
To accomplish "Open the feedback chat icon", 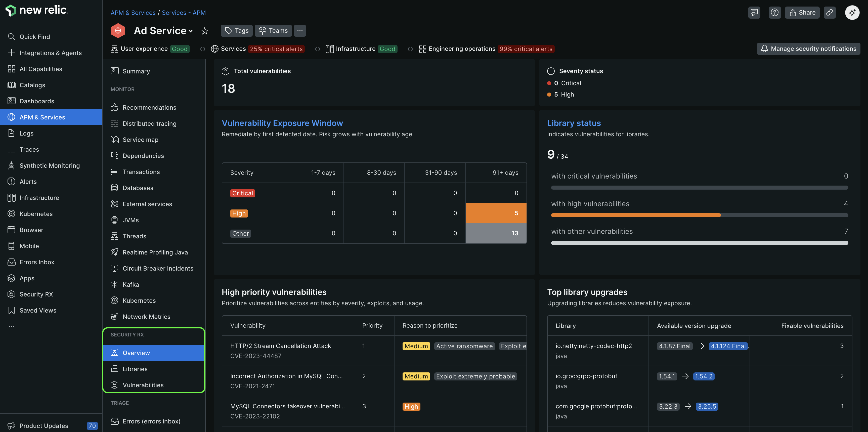I will (754, 13).
